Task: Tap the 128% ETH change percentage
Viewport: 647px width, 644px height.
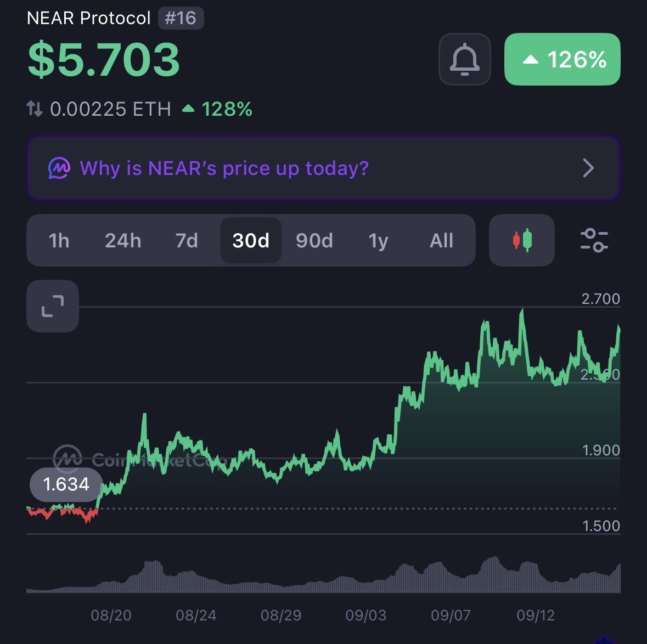Action: click(x=217, y=109)
